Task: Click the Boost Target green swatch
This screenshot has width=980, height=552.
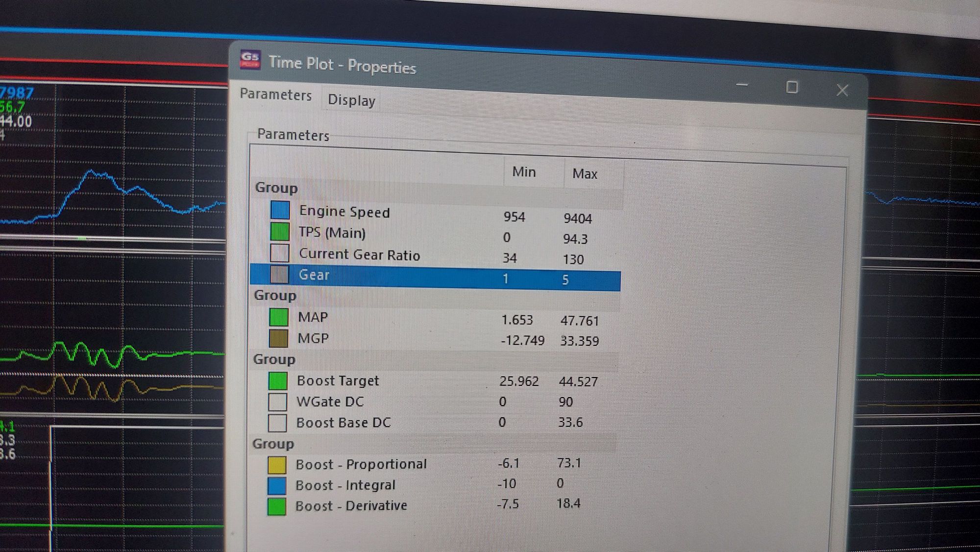Action: click(x=278, y=381)
